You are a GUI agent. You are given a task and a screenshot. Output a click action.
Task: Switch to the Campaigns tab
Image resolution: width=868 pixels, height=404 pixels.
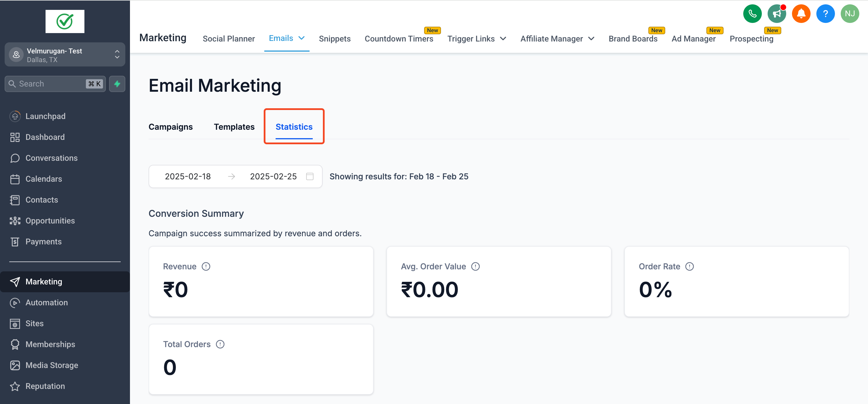click(x=171, y=127)
